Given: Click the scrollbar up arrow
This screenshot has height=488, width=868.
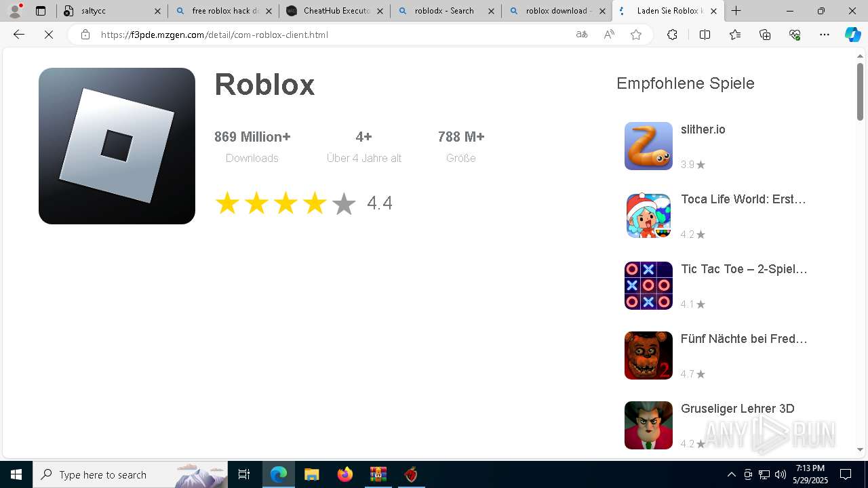Looking at the screenshot, I should pyautogui.click(x=860, y=56).
